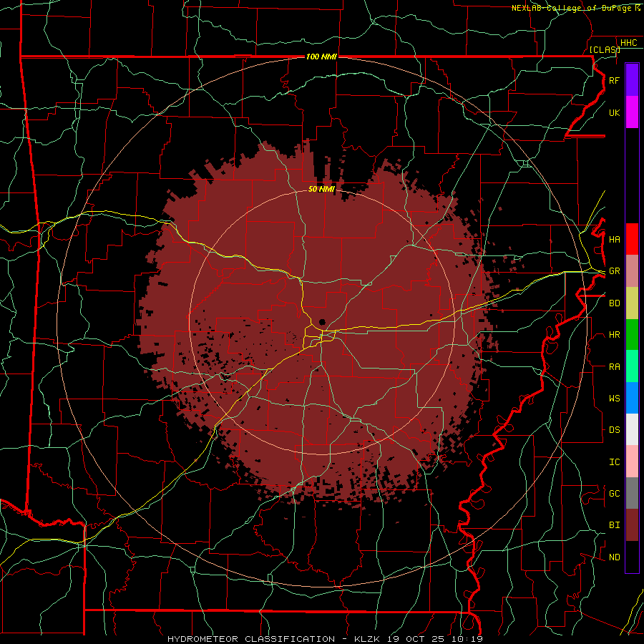Click the HA red legend swatch

(632, 239)
